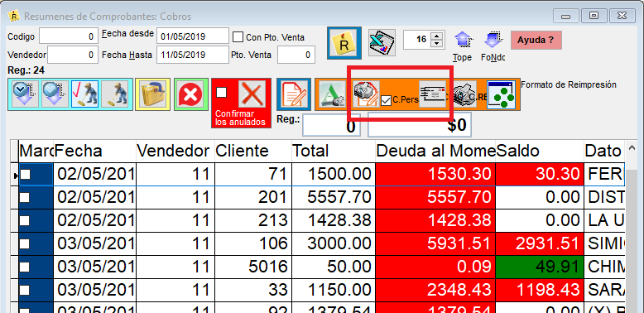644x313 pixels.
Task: Click the document edit pencil icon
Action: coord(293,94)
